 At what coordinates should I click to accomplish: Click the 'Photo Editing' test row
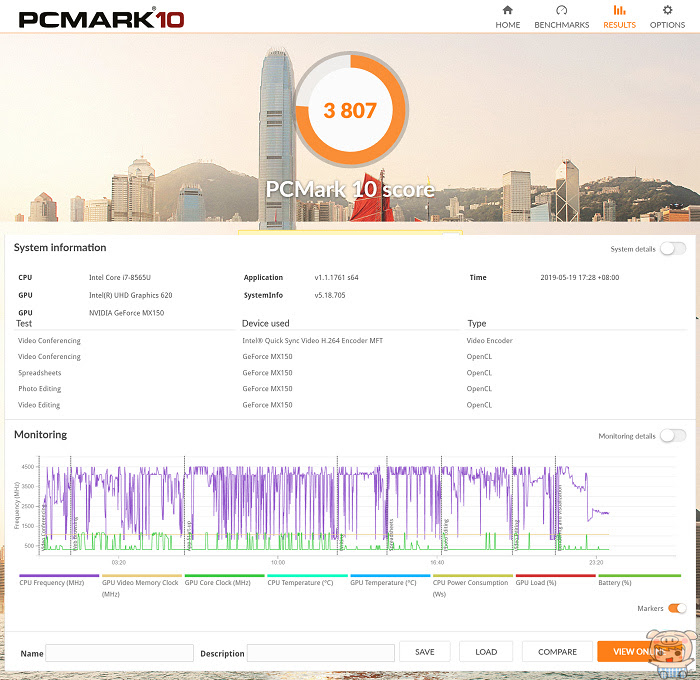[40, 389]
